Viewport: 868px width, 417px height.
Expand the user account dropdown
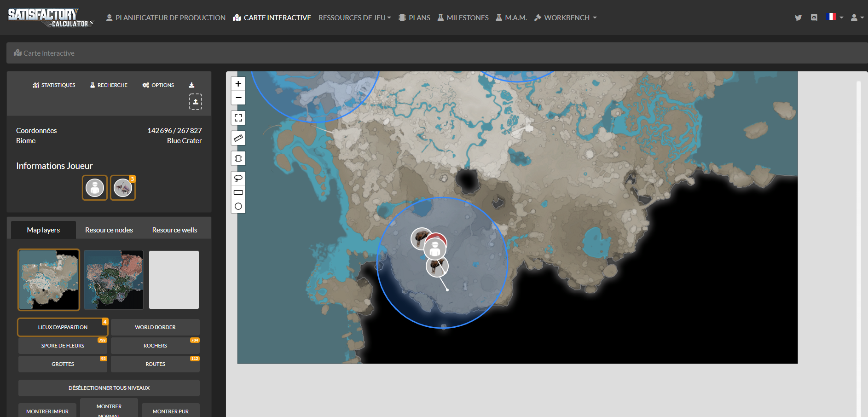(857, 17)
